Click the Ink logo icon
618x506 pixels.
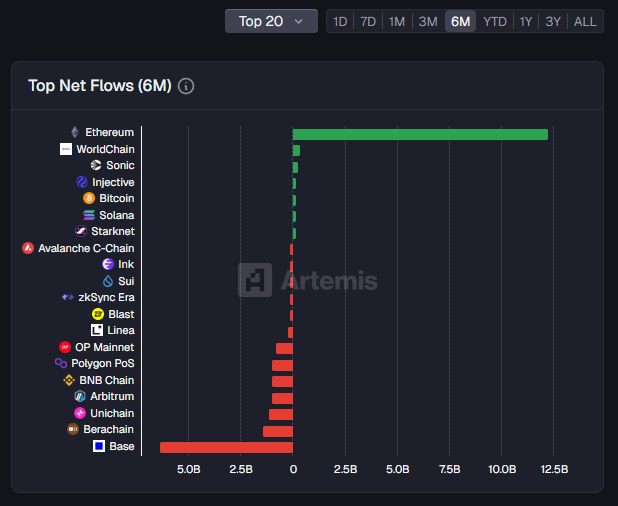pyautogui.click(x=108, y=264)
